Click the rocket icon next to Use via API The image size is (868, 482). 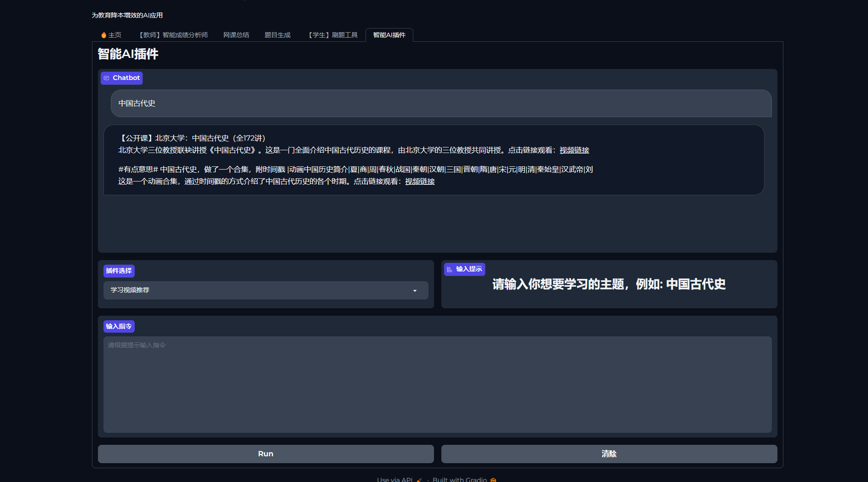[x=419, y=479]
